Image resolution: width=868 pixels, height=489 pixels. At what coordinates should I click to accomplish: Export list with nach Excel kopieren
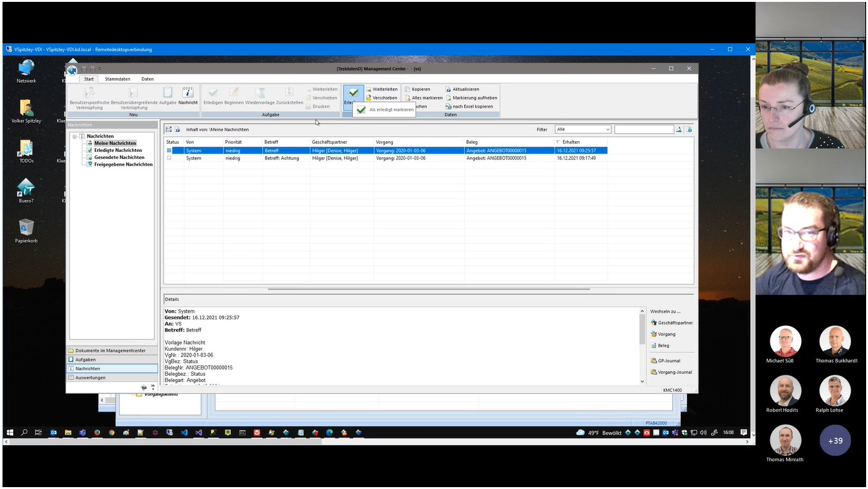(x=448, y=106)
